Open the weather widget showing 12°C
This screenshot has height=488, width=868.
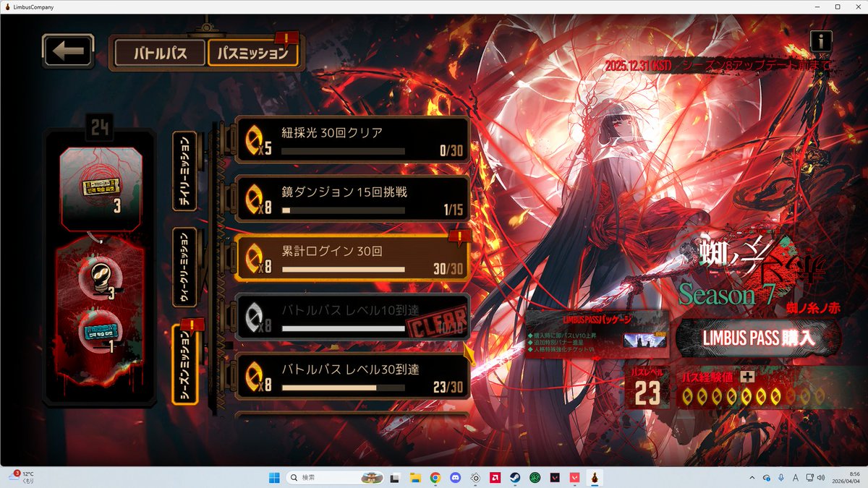click(22, 477)
